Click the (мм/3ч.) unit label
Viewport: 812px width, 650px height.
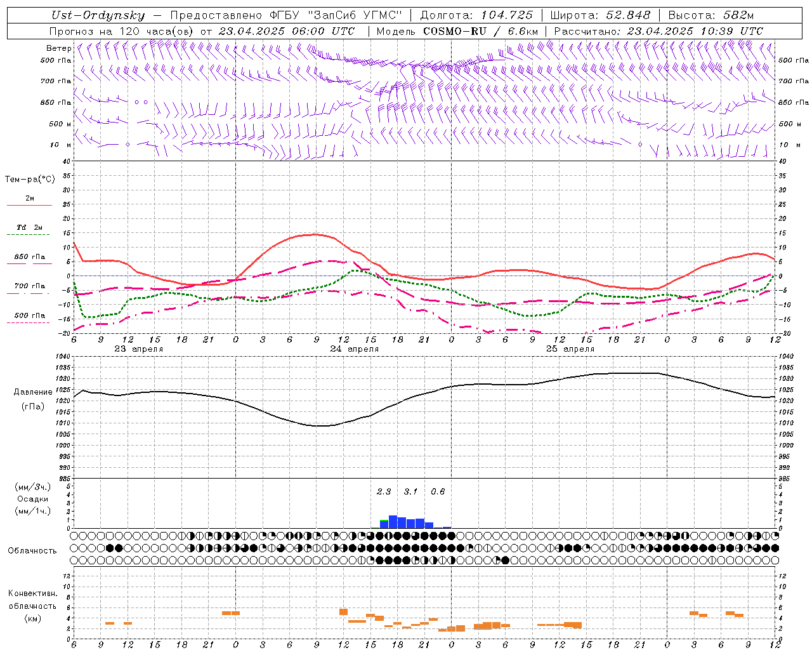click(x=33, y=487)
